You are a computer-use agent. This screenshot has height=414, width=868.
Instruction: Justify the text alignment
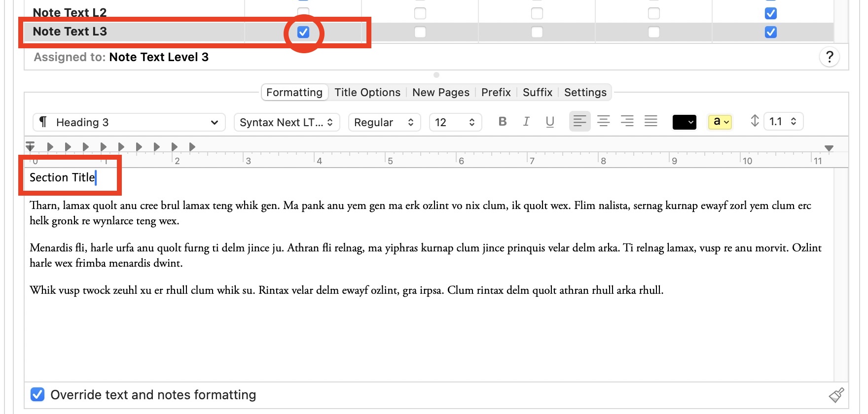coord(651,121)
